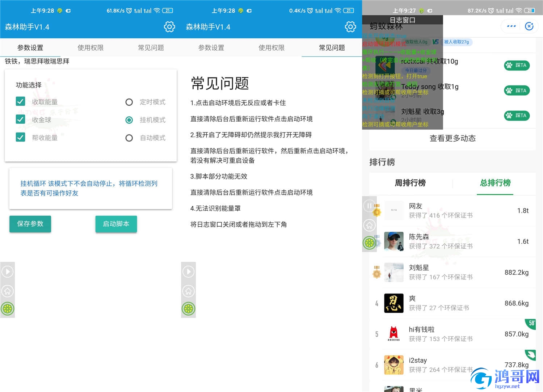Open i2stay 737.8kg ranking row
Viewport: 543px width, 392px height.
[452, 365]
